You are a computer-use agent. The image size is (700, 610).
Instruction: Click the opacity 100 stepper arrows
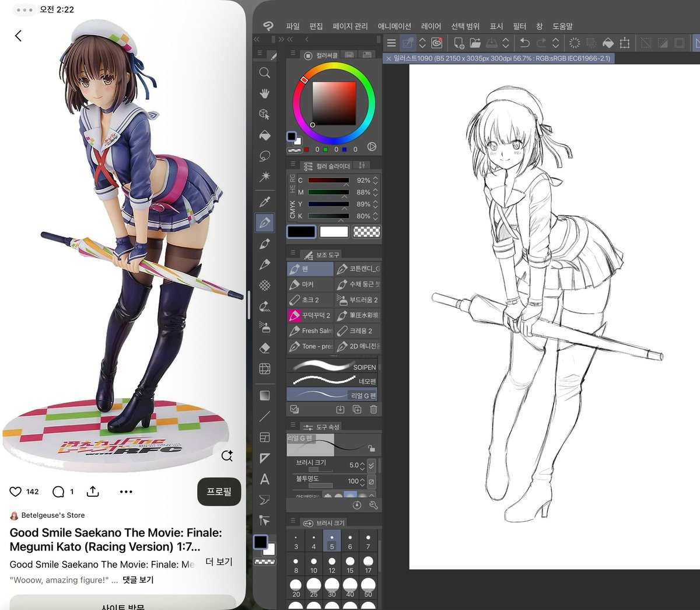click(x=362, y=482)
